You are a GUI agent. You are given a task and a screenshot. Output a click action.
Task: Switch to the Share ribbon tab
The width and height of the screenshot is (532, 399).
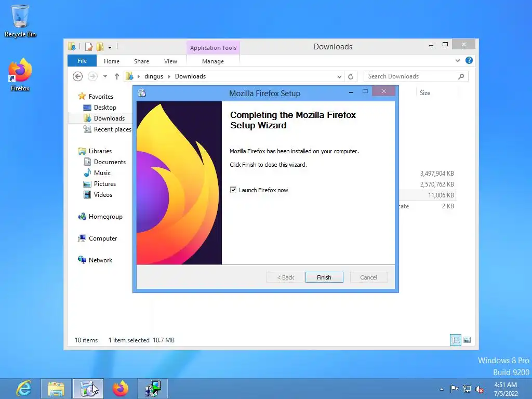[x=141, y=61]
